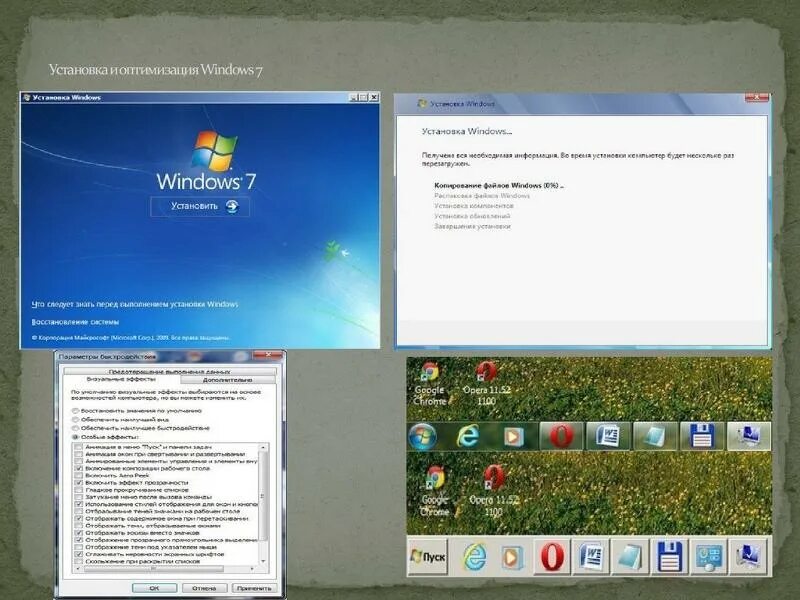
Task: Select the 'Визуальные эффекты' tab
Action: click(121, 380)
